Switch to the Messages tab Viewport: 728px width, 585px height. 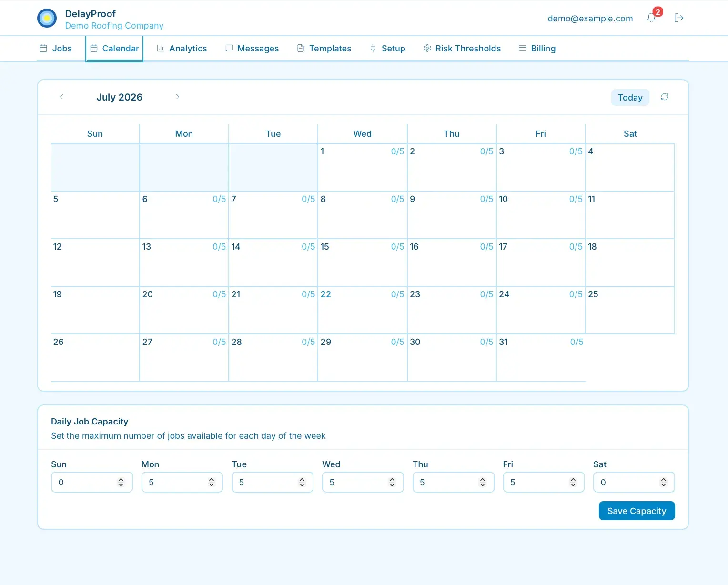[x=252, y=49]
